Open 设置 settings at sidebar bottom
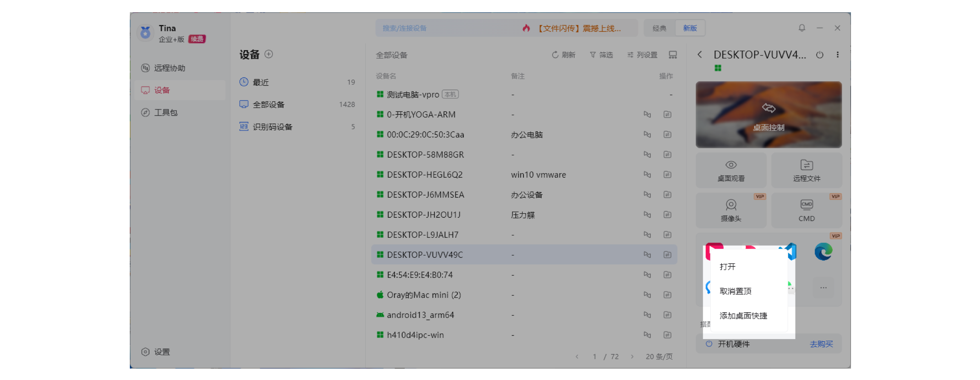980x380 pixels. pyautogui.click(x=156, y=352)
